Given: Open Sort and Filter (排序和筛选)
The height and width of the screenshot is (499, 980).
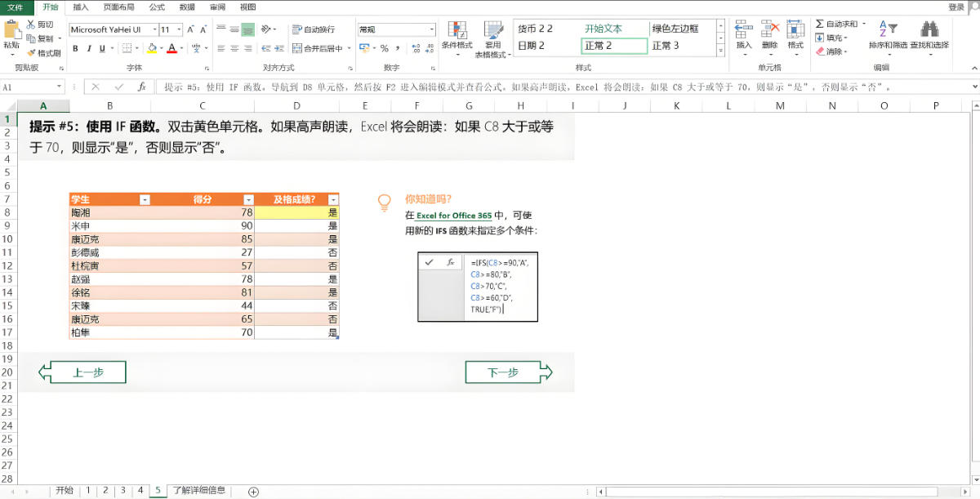Looking at the screenshot, I should tap(887, 35).
